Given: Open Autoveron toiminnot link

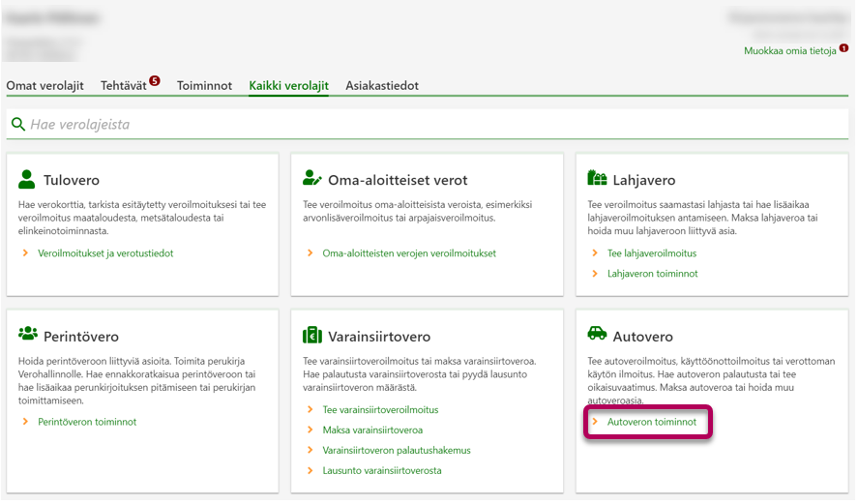Looking at the screenshot, I should point(651,422).
